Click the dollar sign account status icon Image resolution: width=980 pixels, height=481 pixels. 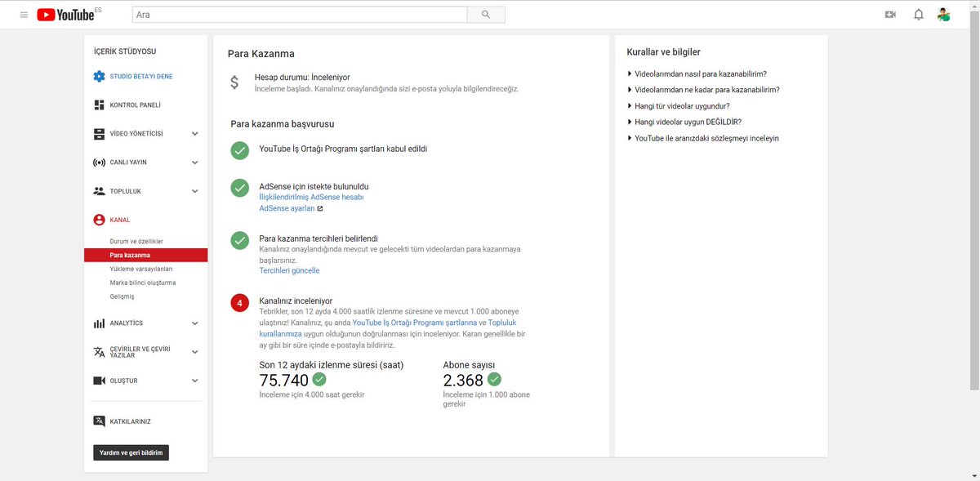[234, 82]
